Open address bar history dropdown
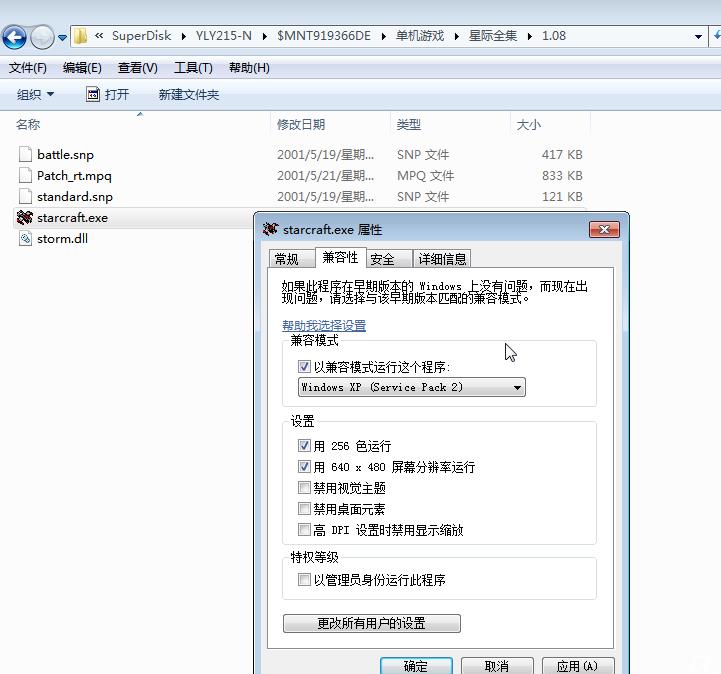 tap(698, 37)
